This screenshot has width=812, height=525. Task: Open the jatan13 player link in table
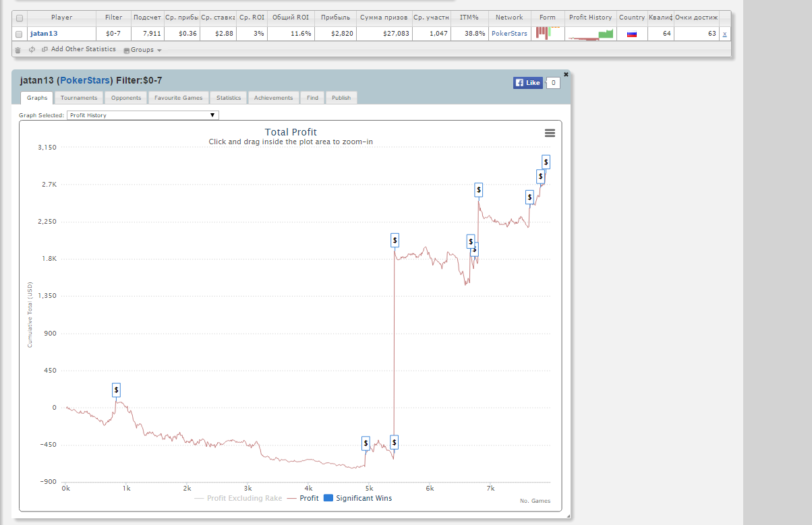coord(44,34)
